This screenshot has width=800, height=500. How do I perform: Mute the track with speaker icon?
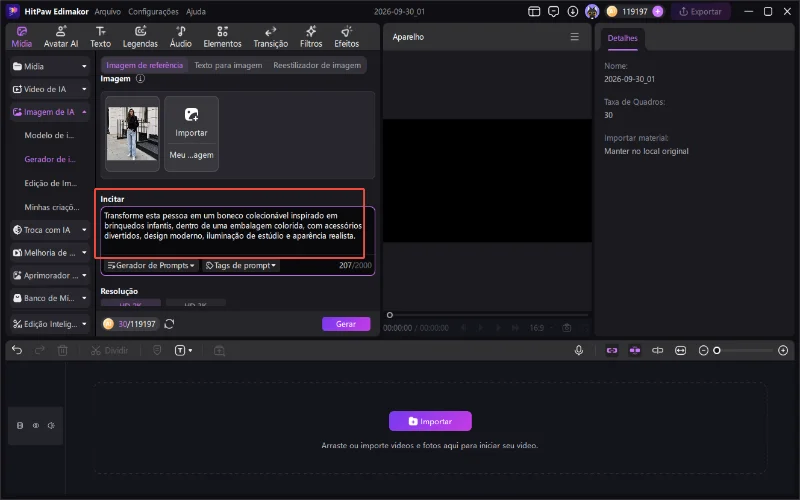51,426
